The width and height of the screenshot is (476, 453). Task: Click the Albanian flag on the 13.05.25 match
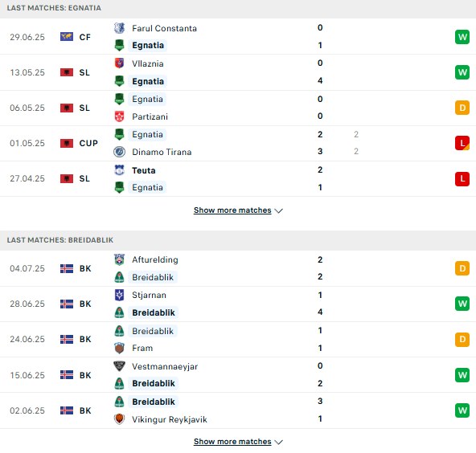[x=67, y=72]
